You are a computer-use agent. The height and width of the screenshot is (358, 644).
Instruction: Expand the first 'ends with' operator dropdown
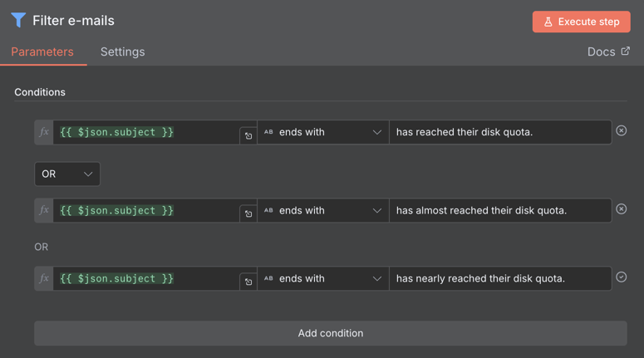tap(323, 132)
